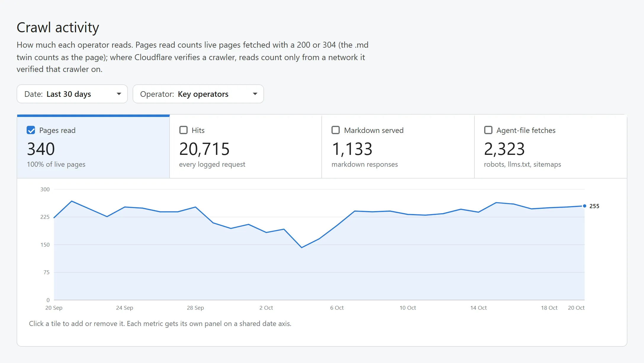Check the Hits checkbox
The image size is (644, 363).
(183, 130)
